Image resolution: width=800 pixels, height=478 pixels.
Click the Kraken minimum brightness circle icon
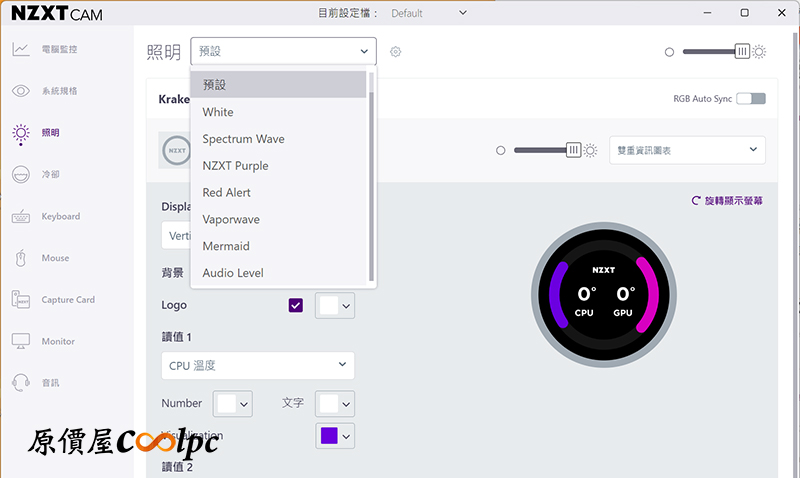pos(501,150)
